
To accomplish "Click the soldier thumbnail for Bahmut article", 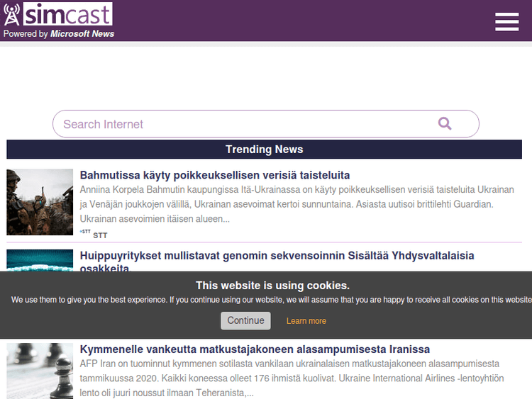I will click(40, 202).
